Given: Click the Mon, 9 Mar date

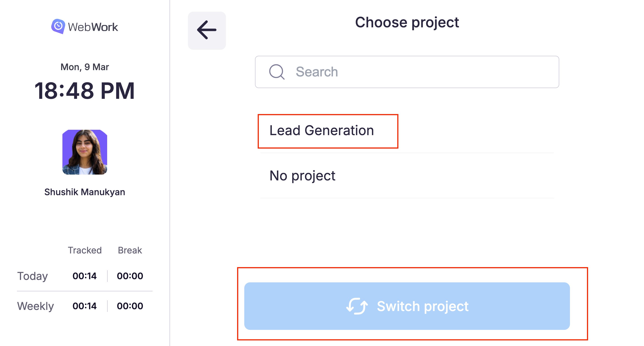Looking at the screenshot, I should pos(85,67).
